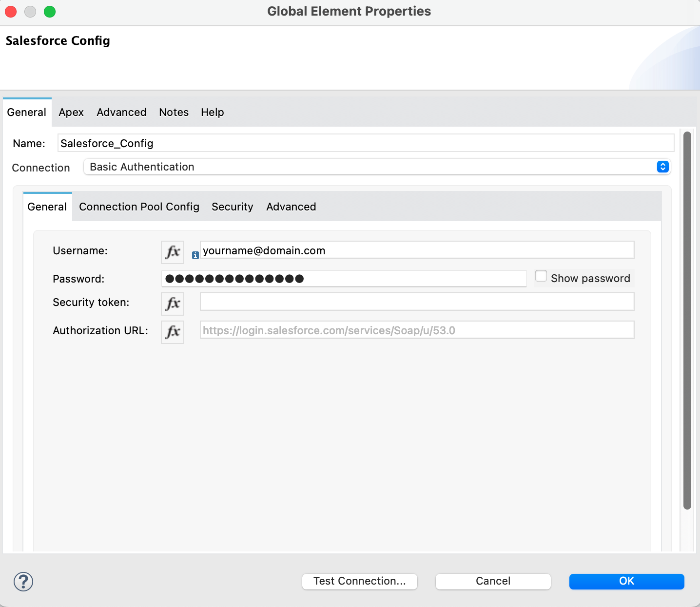
Task: Open the Help tab
Action: point(212,112)
